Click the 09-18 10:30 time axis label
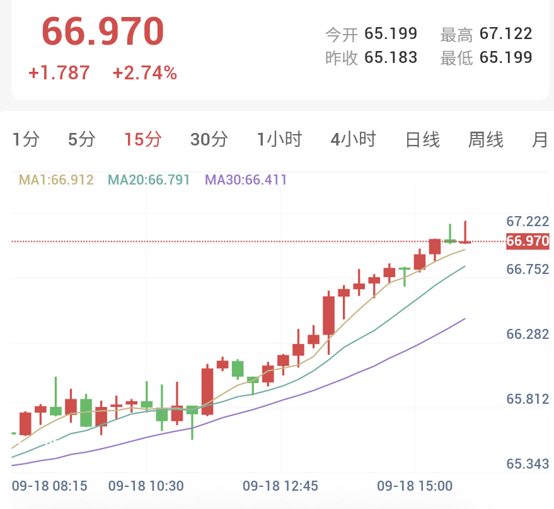The image size is (554, 509). [x=146, y=486]
